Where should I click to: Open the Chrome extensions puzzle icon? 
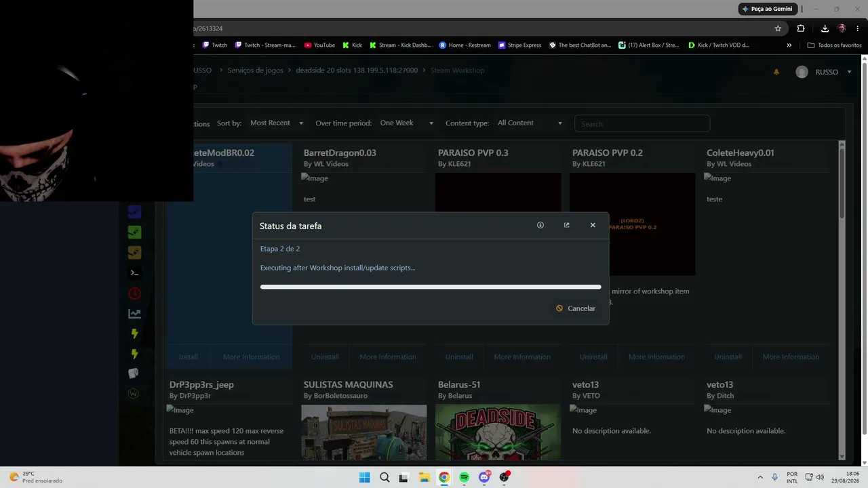click(x=801, y=28)
